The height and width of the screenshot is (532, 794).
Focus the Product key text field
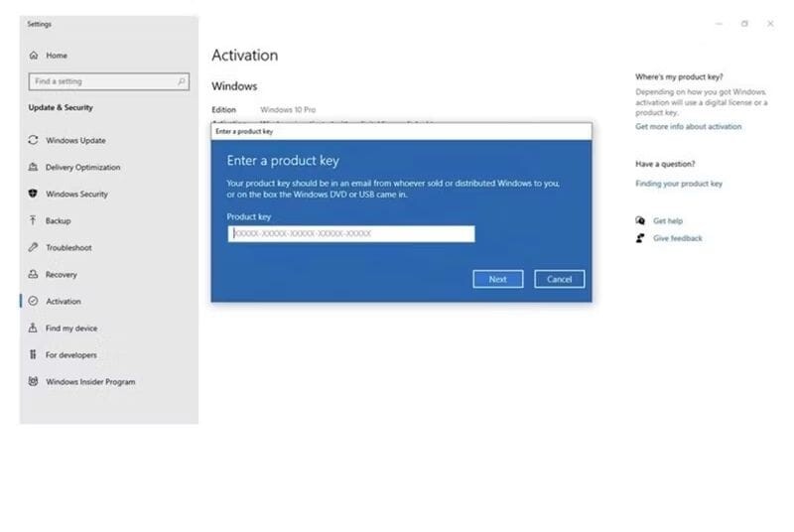click(x=351, y=234)
